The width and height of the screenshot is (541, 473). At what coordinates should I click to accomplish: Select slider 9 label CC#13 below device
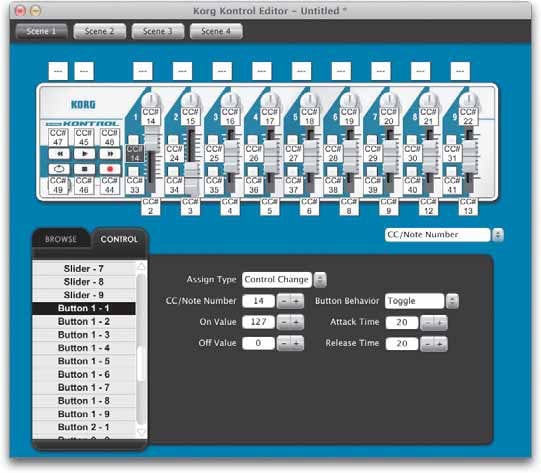(x=468, y=207)
